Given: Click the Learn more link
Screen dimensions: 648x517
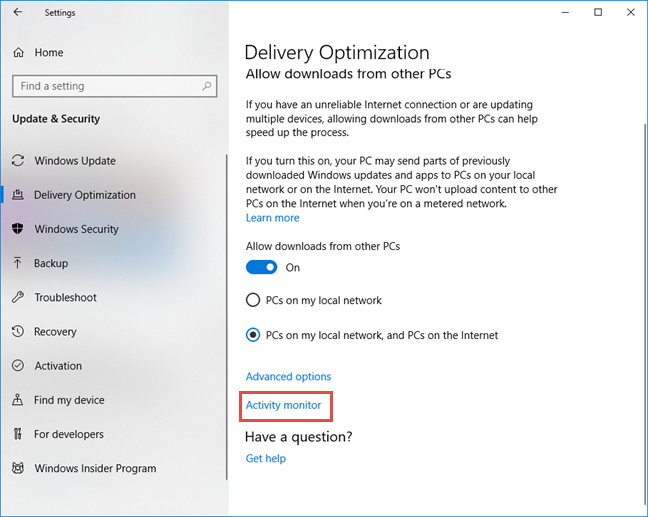Looking at the screenshot, I should pyautogui.click(x=273, y=218).
